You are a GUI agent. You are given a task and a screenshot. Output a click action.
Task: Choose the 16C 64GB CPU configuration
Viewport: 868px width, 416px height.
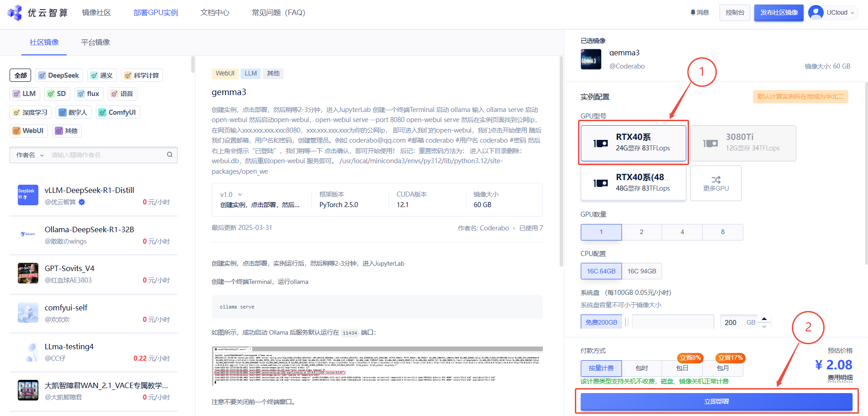click(601, 271)
